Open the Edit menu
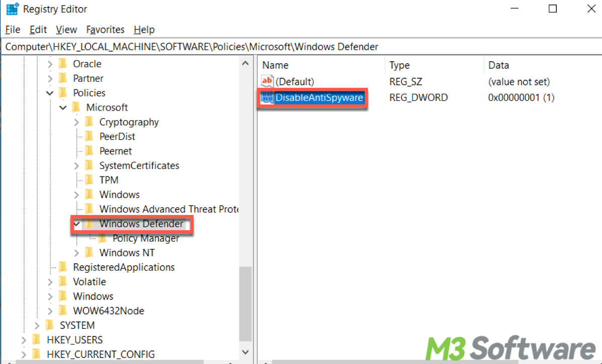This screenshot has height=364, width=602. (x=38, y=30)
